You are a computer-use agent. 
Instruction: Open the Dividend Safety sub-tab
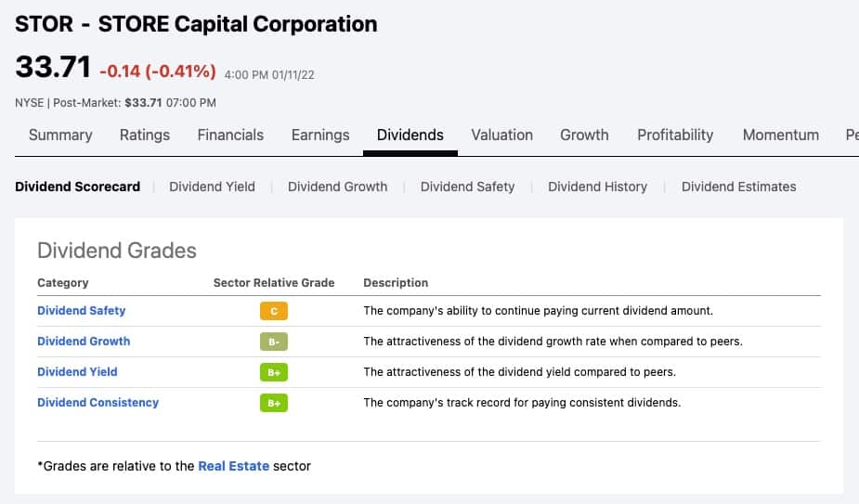pyautogui.click(x=467, y=187)
